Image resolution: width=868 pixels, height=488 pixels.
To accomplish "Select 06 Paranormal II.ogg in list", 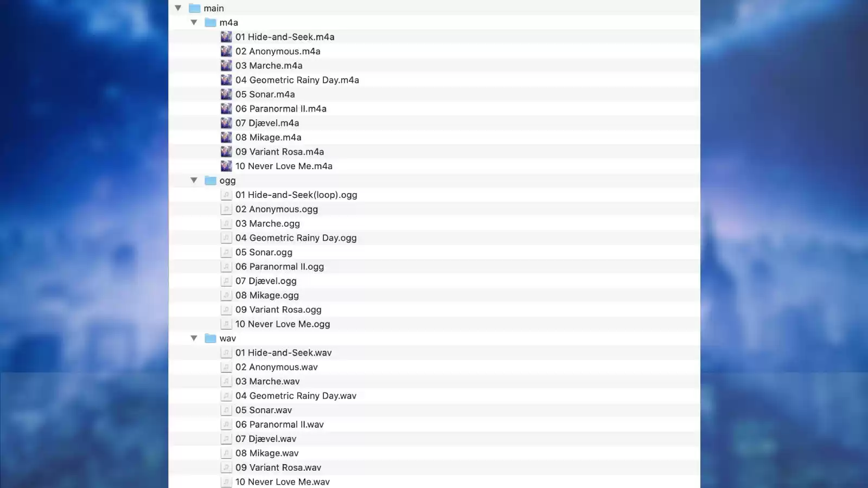I will coord(279,267).
